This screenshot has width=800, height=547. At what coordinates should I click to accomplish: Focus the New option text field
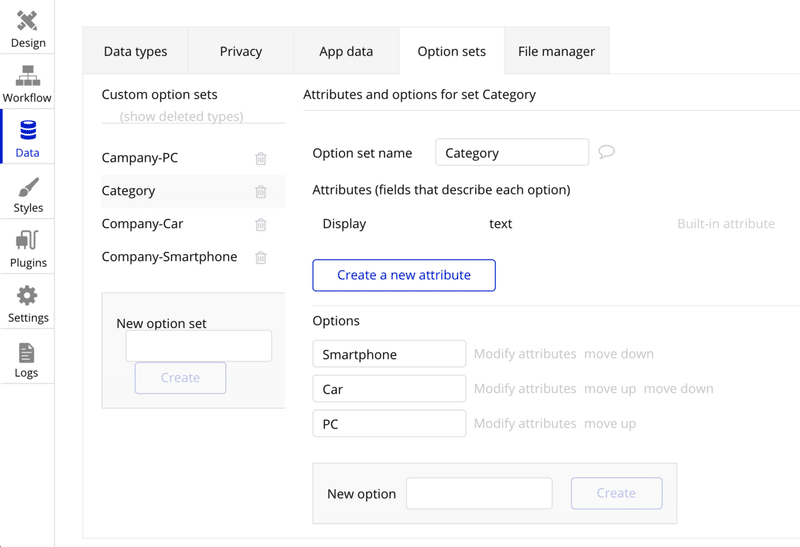(479, 493)
